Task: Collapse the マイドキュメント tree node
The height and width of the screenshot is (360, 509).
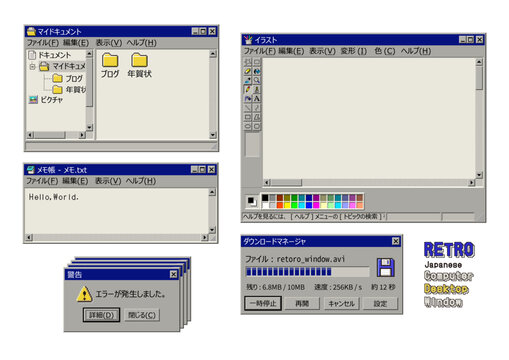Action: (32, 67)
